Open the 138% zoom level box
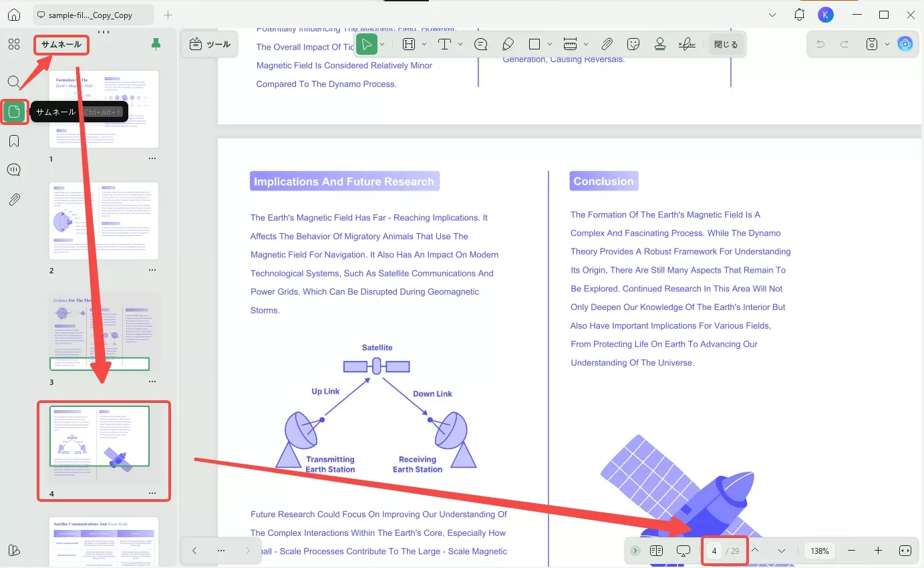 click(820, 551)
